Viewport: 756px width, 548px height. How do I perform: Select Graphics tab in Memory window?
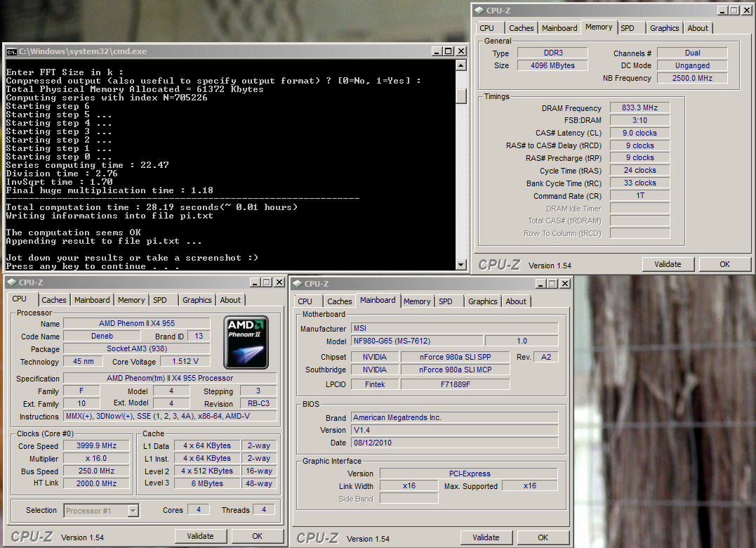coord(664,29)
